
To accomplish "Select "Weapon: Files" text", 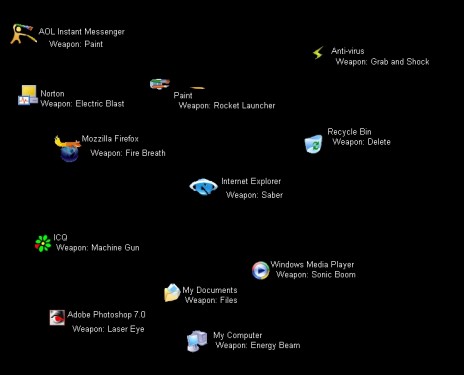I will (211, 300).
